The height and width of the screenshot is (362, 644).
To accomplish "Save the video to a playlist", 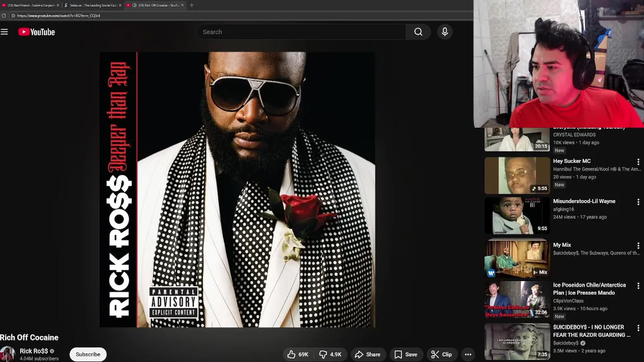I will (x=406, y=354).
